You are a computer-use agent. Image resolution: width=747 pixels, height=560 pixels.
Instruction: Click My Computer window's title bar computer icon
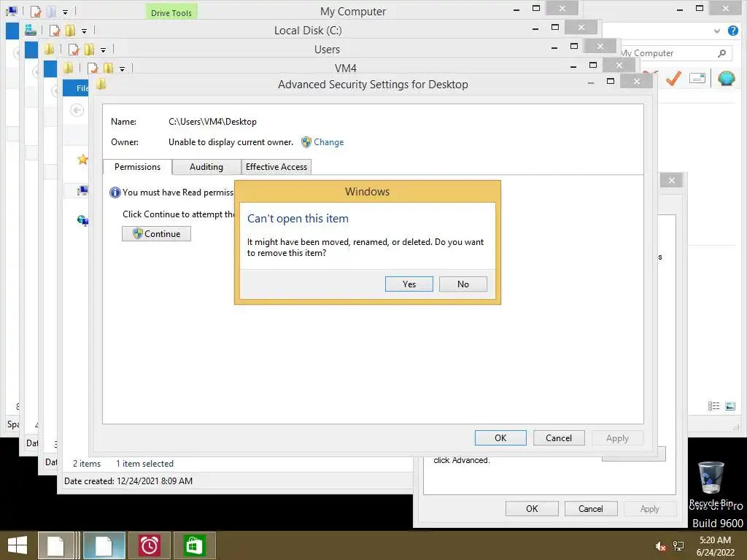coord(12,11)
